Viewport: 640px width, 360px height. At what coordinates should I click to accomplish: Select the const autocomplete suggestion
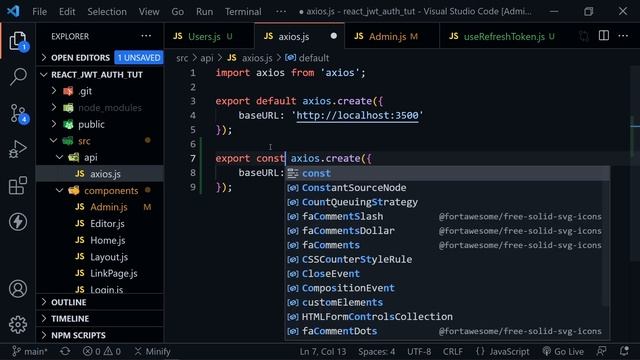point(447,173)
